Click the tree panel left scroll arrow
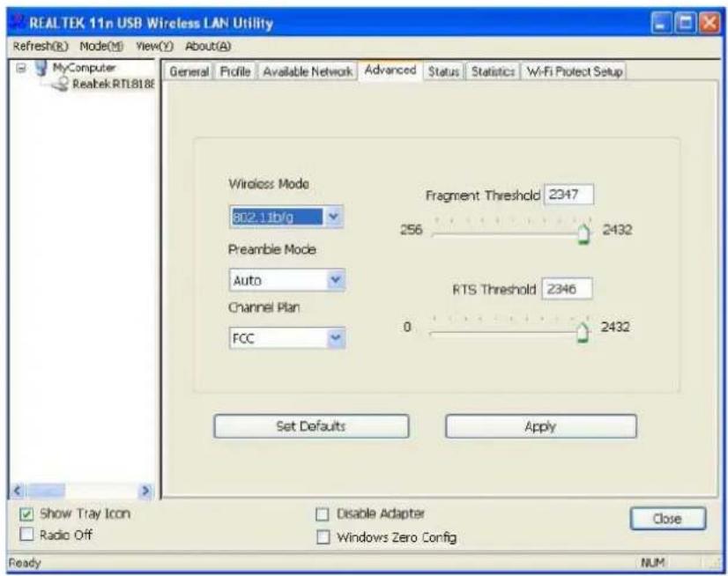Screen dimensions: 728x576 pyautogui.click(x=18, y=491)
